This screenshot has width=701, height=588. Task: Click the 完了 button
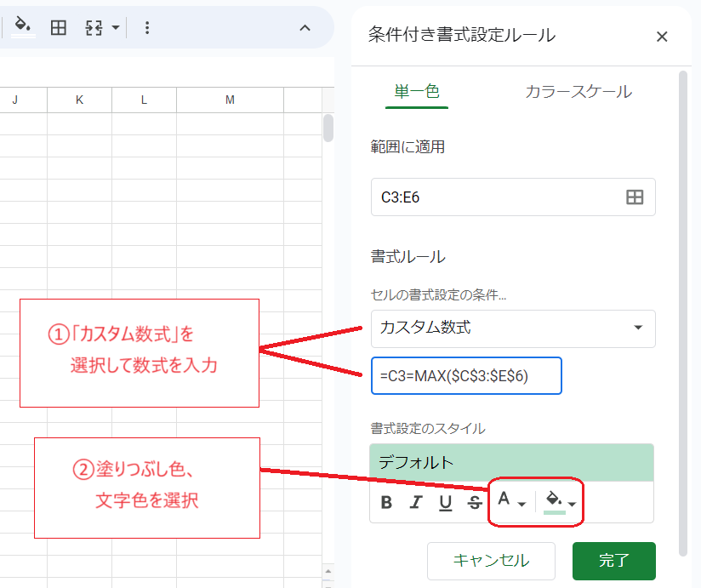614,561
